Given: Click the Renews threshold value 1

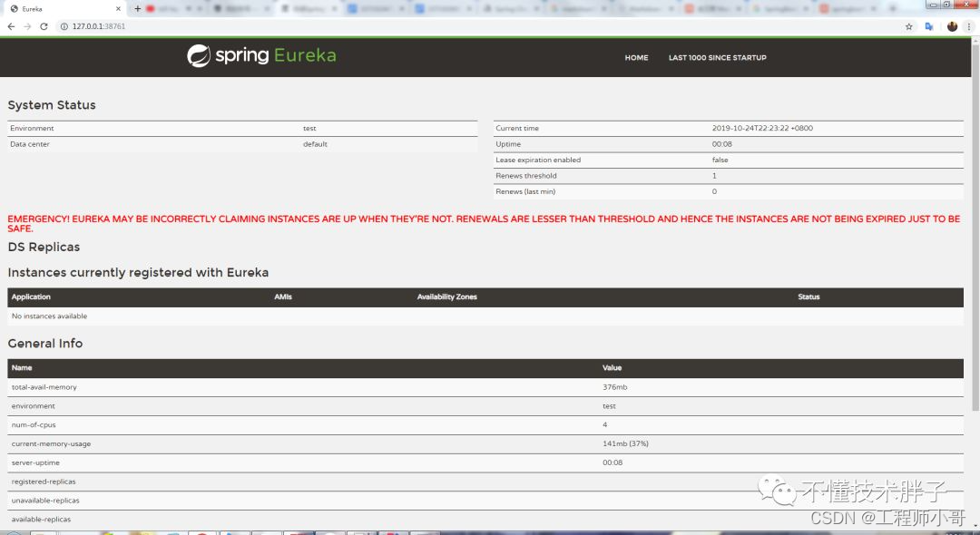Looking at the screenshot, I should point(714,175).
